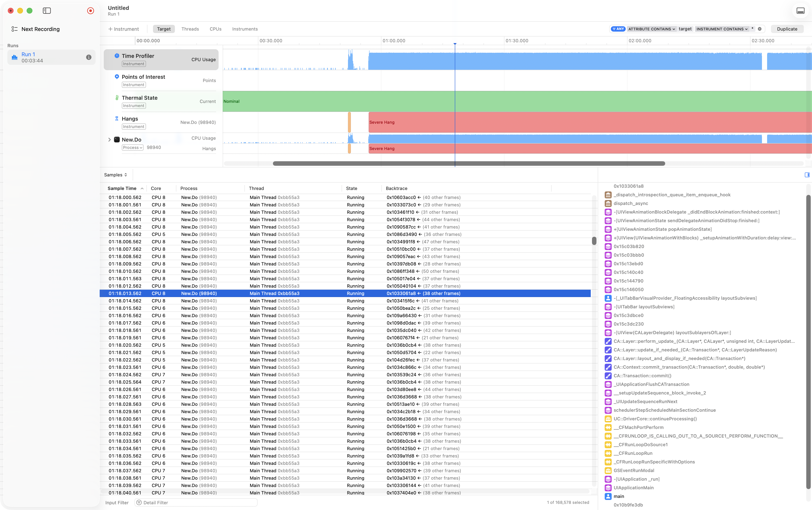Click the Points of Interest icon

[117, 77]
